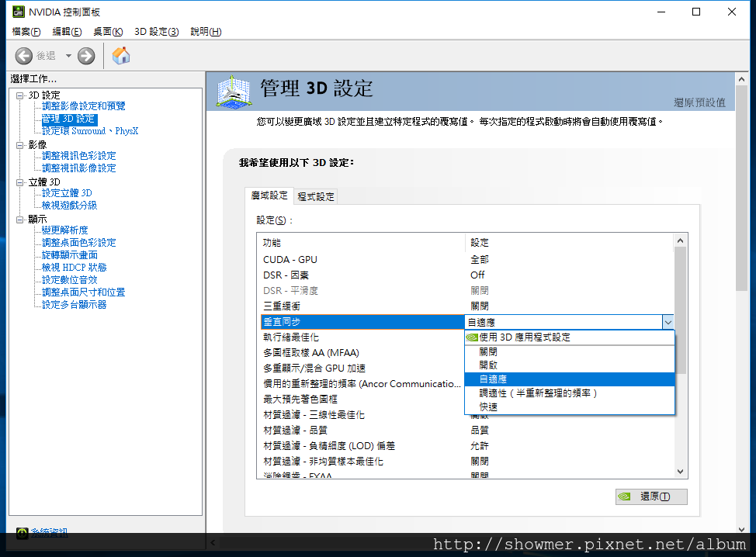
Task: Open 調整視訊影像設定 tree item
Action: [79, 168]
